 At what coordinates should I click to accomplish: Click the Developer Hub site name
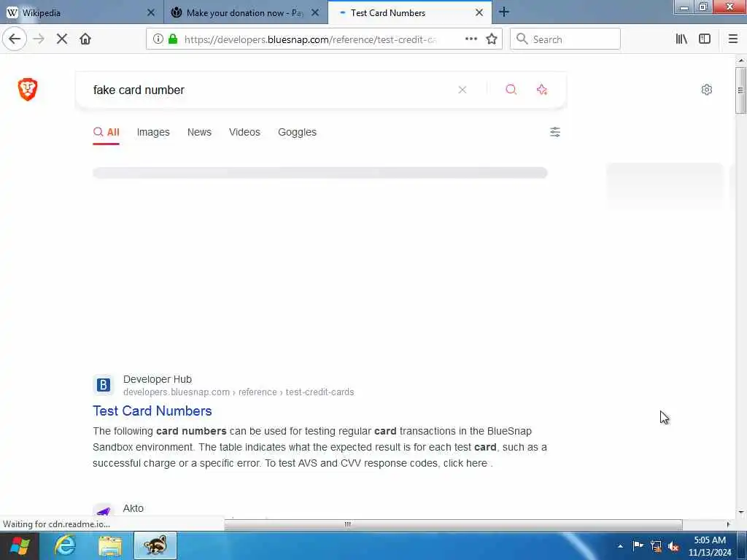click(158, 379)
